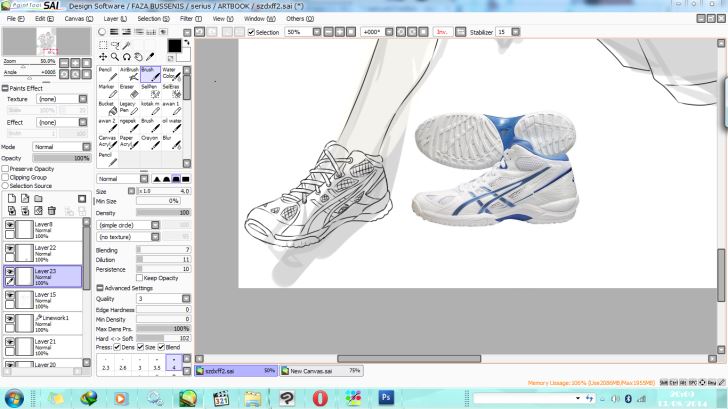
Task: Open the Canvas menu
Action: coord(78,19)
